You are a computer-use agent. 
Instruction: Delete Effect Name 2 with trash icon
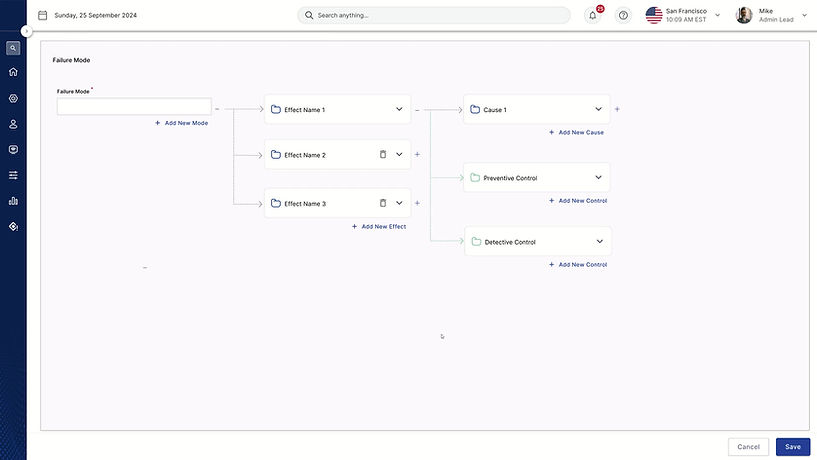[382, 155]
